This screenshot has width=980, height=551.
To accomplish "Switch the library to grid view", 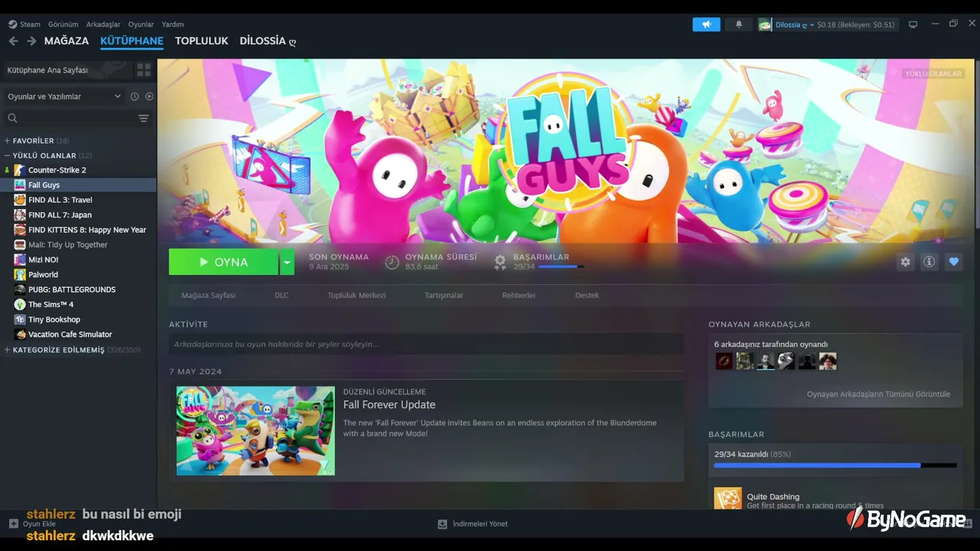I will point(143,70).
